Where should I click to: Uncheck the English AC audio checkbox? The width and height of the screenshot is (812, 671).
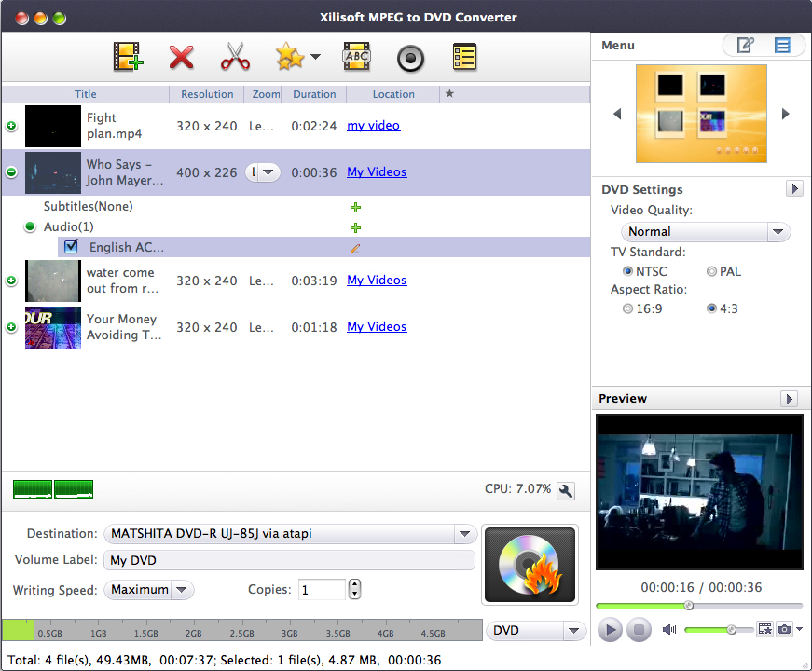(x=71, y=247)
